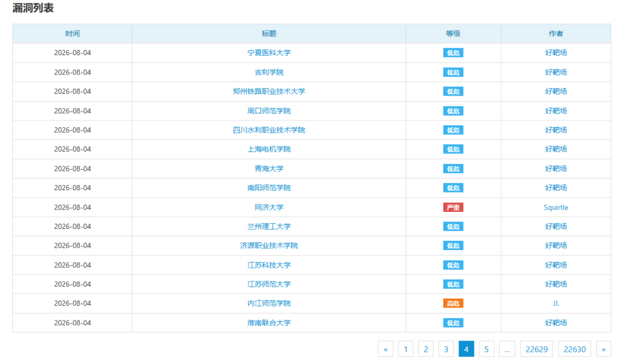This screenshot has height=364, width=634.
Task: Jump to page 3
Action: (446, 349)
